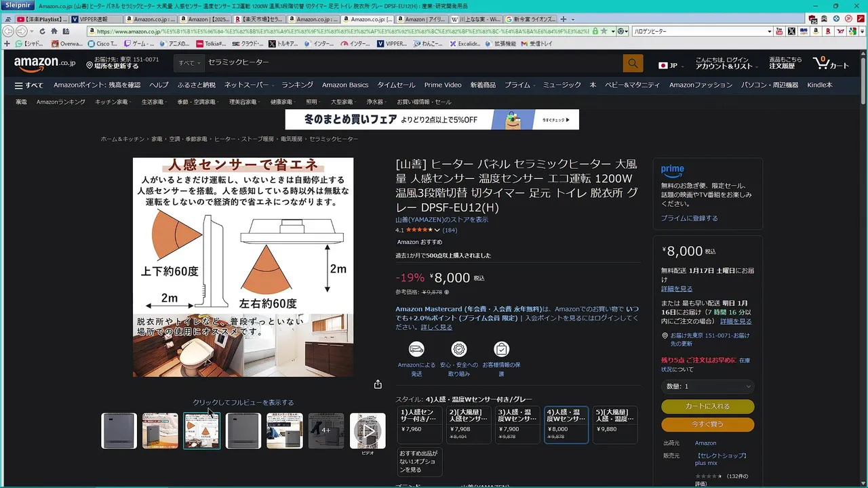Click the yellow カートに入れる button
Viewport: 868px width, 488px height.
(707, 406)
